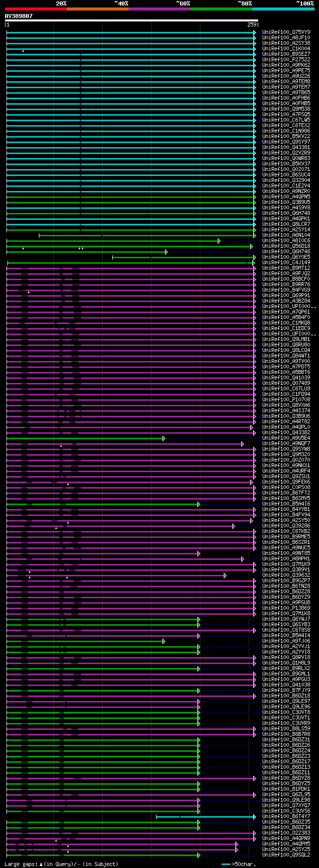Choose the UniRef100_B5KV22 label

286,136
